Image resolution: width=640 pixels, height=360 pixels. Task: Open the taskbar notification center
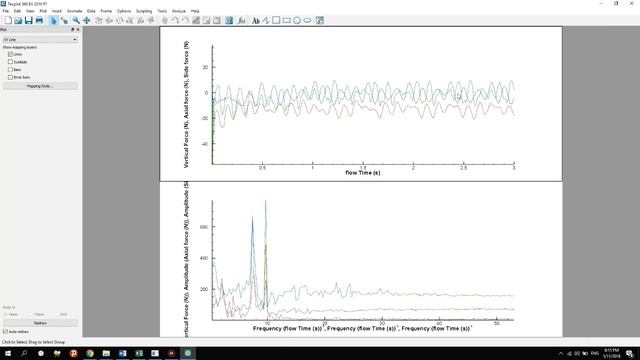tap(630, 353)
